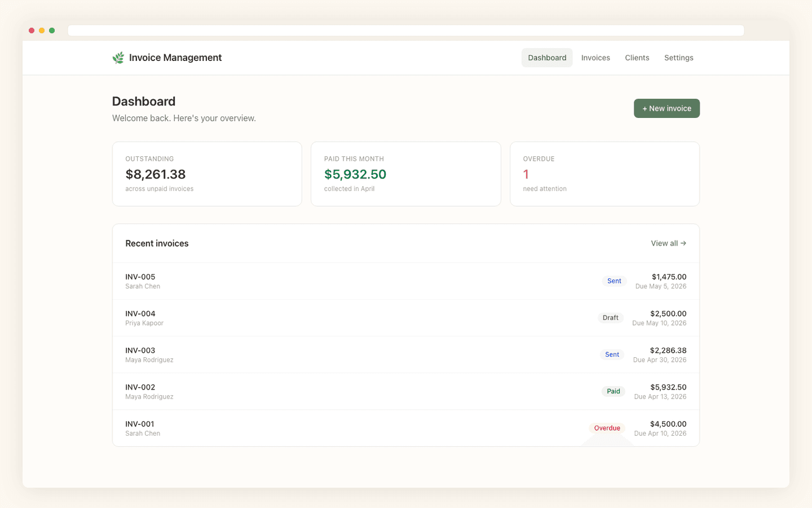Open the Clients nav tab

point(637,58)
